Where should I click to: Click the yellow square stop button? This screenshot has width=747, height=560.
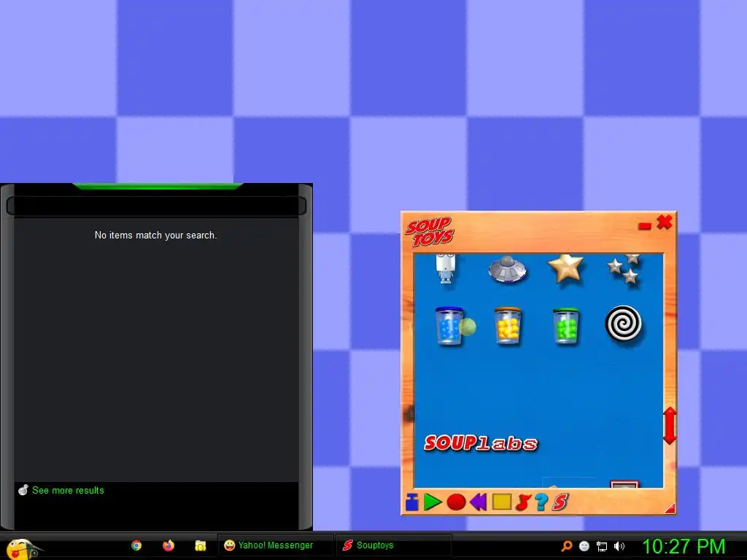pos(502,502)
